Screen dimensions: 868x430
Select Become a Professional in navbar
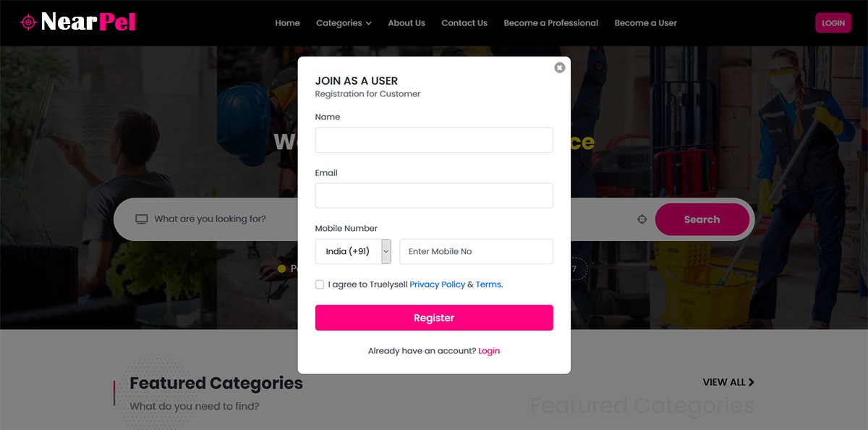click(551, 23)
